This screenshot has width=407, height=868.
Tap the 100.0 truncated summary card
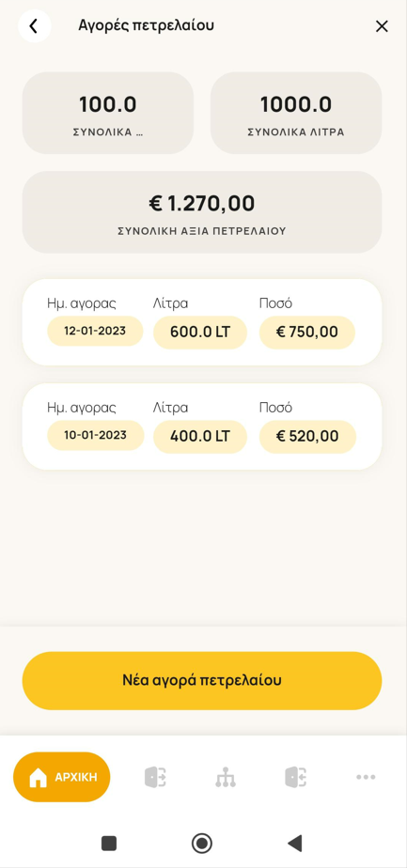(108, 113)
